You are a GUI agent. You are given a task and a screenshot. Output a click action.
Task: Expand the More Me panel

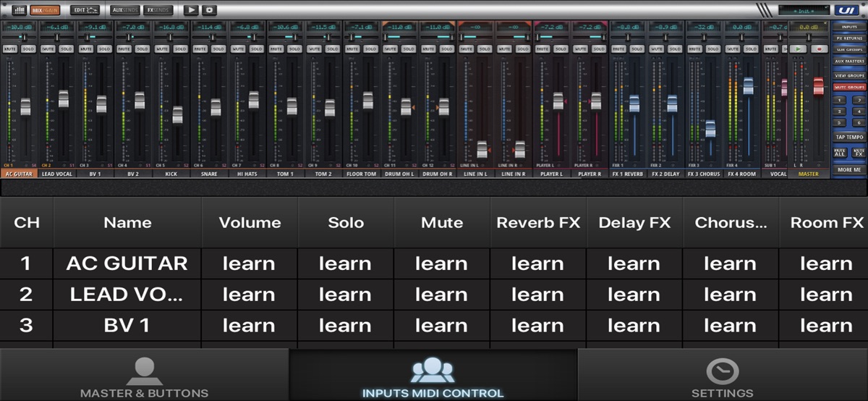(x=849, y=169)
